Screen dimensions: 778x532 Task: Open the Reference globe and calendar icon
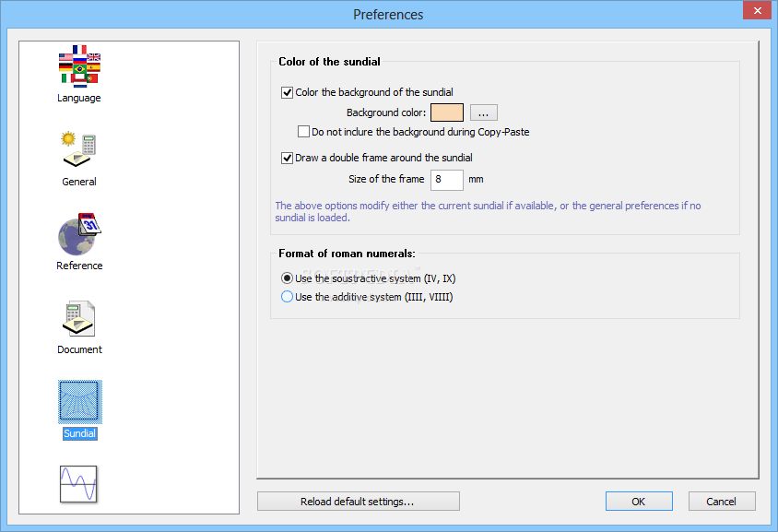tap(79, 234)
